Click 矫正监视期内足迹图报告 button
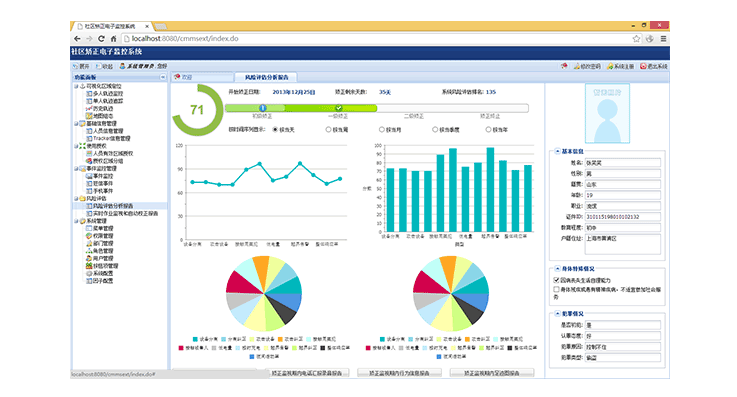This screenshot has height=397, width=737. [491, 373]
